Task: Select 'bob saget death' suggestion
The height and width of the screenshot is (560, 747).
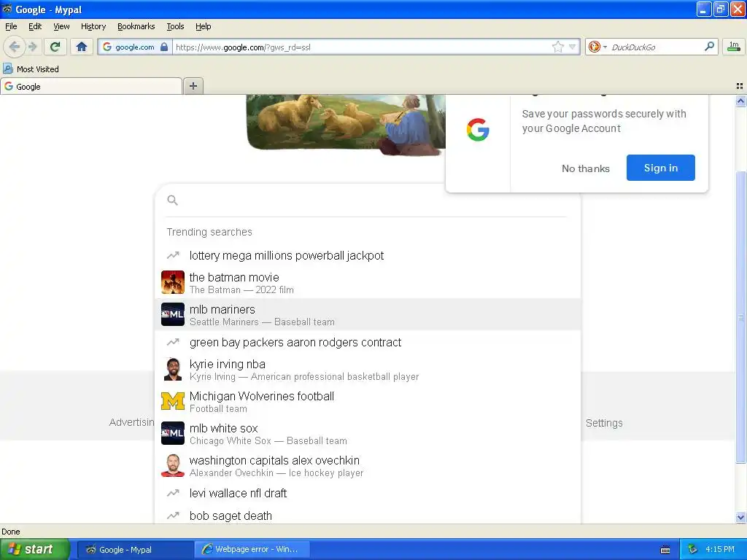Action: 368,516
